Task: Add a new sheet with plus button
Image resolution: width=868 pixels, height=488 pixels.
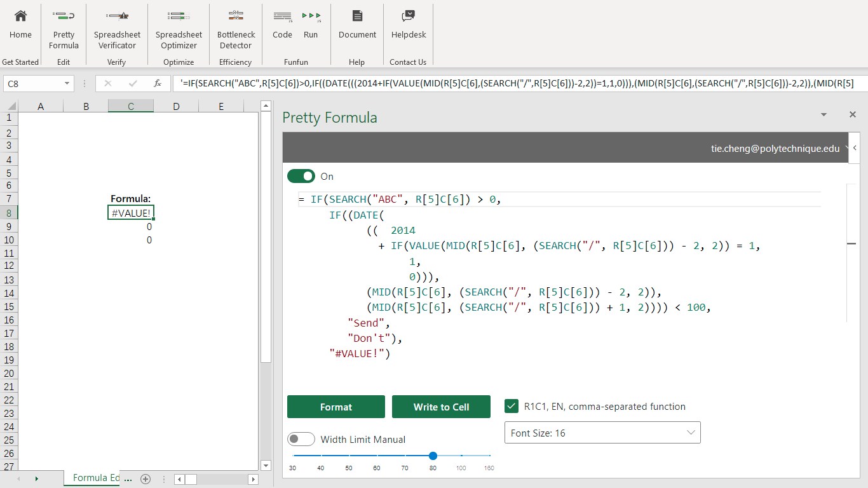Action: click(x=146, y=479)
